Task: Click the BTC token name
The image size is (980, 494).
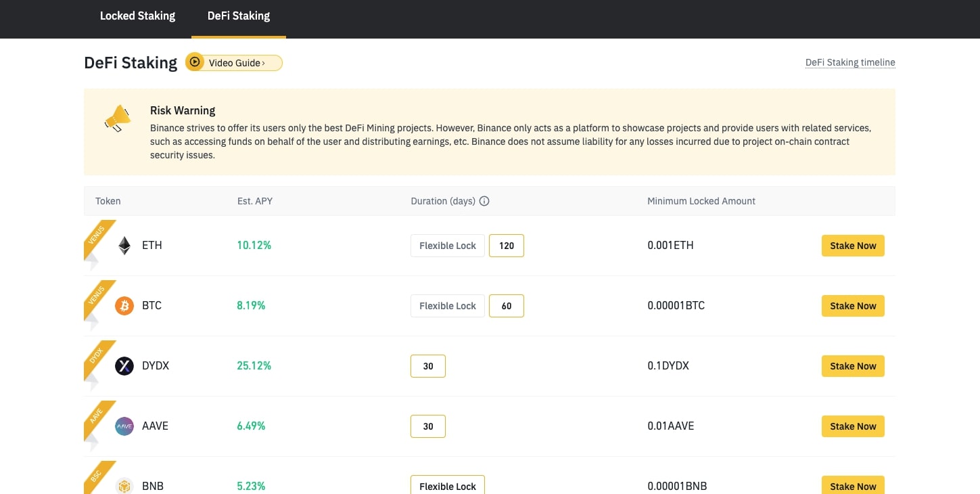Action: [x=152, y=305]
